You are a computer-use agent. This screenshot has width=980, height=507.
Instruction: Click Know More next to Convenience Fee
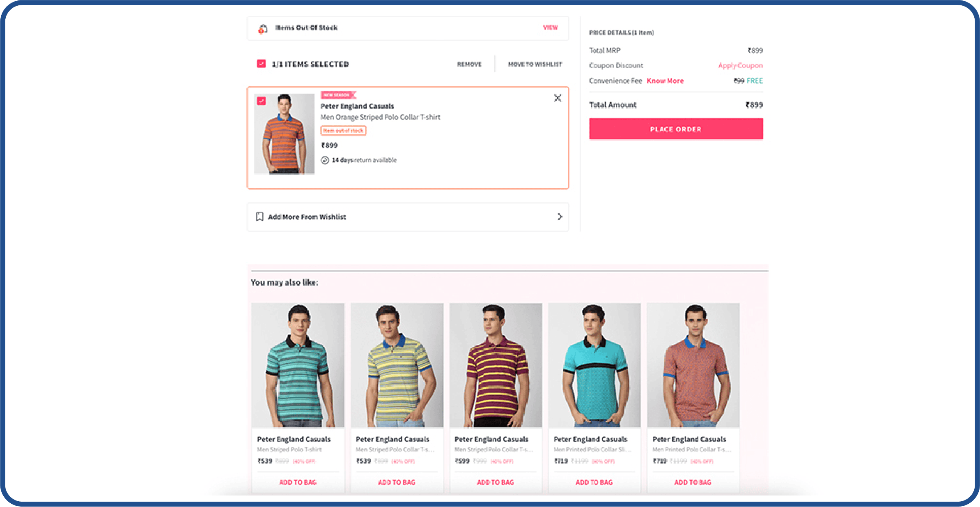point(665,81)
